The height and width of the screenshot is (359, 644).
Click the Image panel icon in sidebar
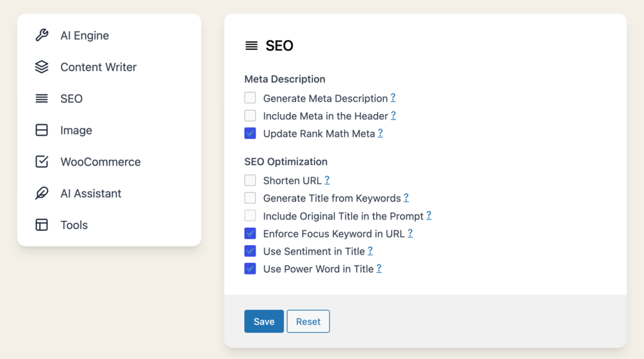(42, 130)
